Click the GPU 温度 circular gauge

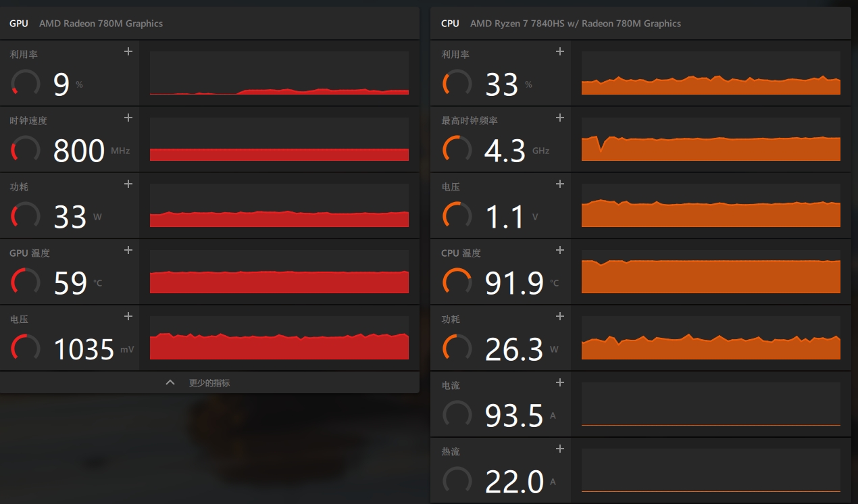pos(26,282)
